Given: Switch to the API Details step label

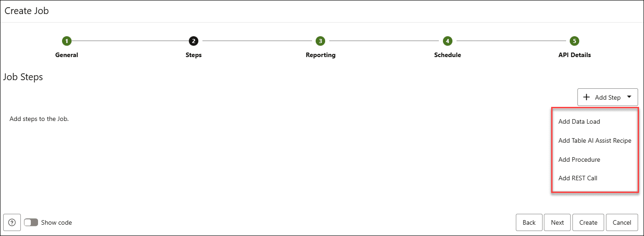Looking at the screenshot, I should (x=574, y=55).
